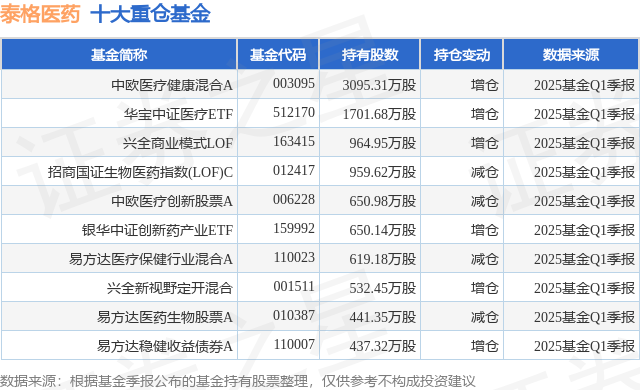Screen dimensions: 640x390
Task: Click the 441.35万股 holdings cell
Action: pos(382,317)
